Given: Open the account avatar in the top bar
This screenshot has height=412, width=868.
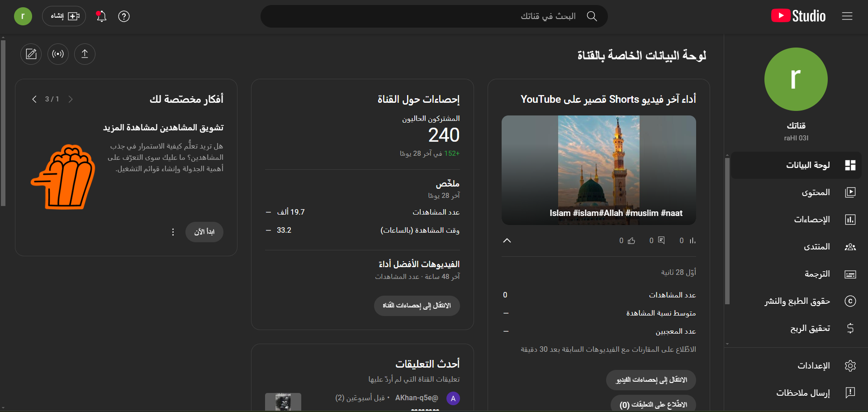Looking at the screenshot, I should [23, 16].
